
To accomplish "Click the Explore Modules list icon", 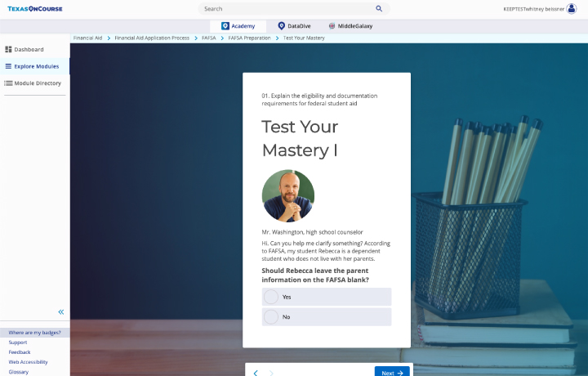I will (x=8, y=66).
